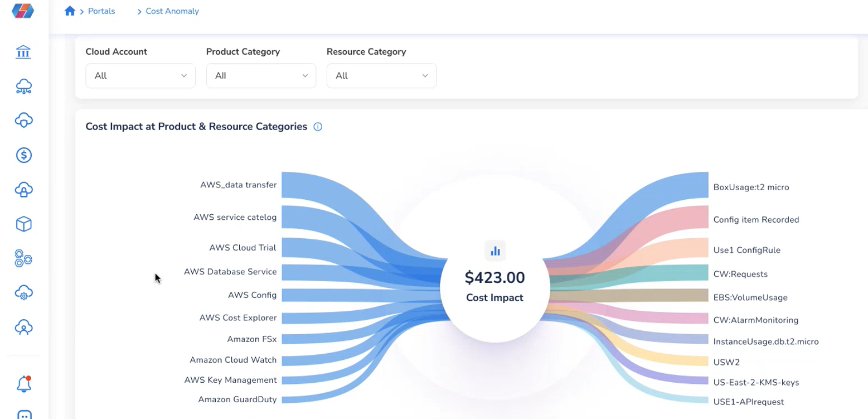Expand the Product Category dropdown
Screen dimensions: 868x419
click(x=261, y=75)
